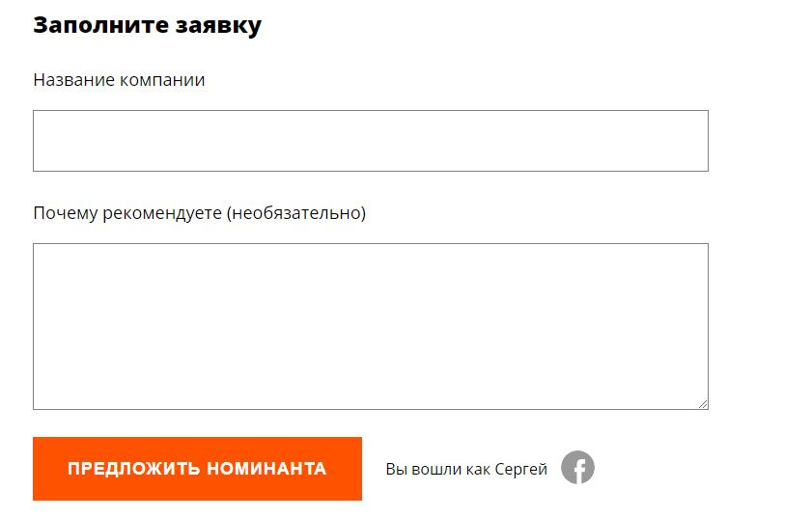Image resolution: width=812 pixels, height=518 pixels.
Task: Place cursor in the company name box
Action: (x=370, y=141)
